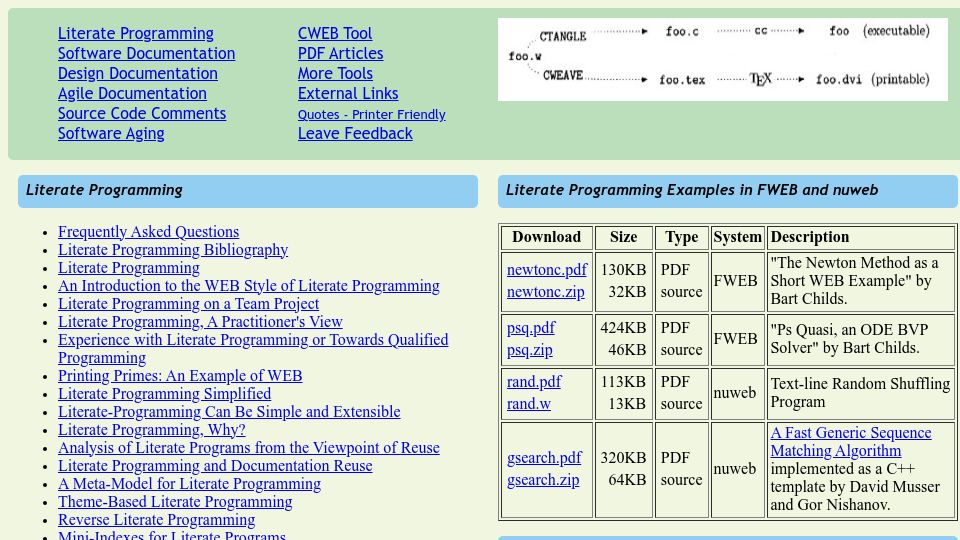Open Literate Programming Simplified
The width and height of the screenshot is (960, 540).
pos(165,394)
